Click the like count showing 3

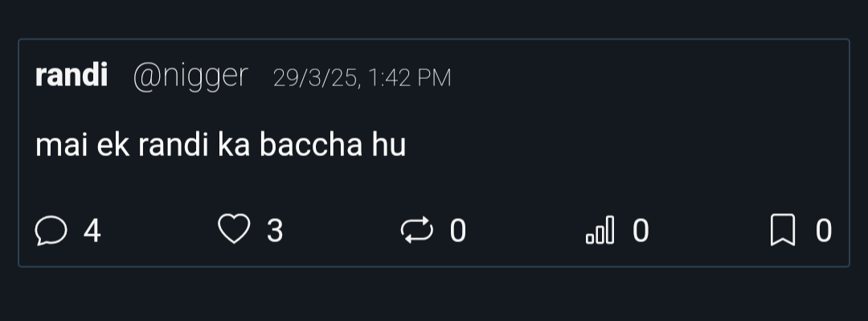275,231
